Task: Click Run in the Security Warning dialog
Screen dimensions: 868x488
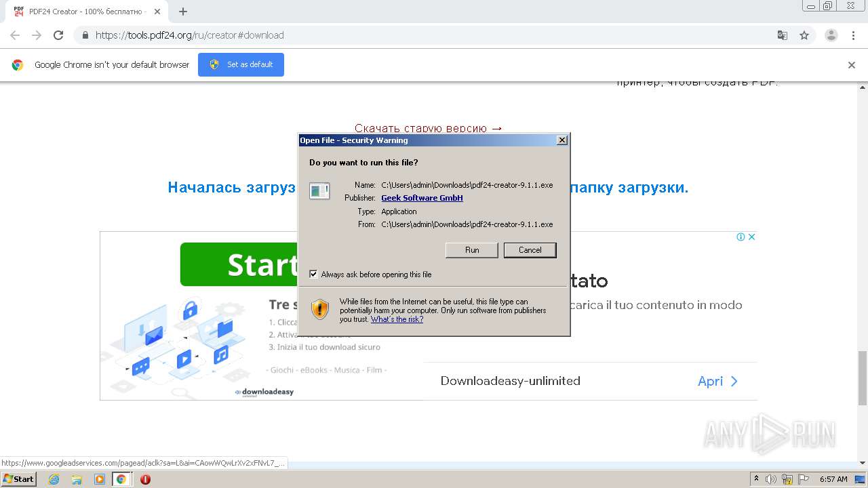Action: coord(472,250)
